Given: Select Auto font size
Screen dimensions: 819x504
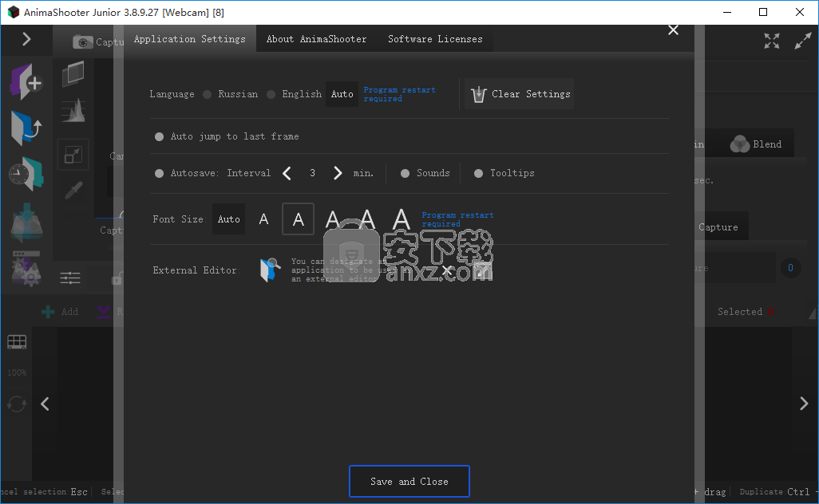Looking at the screenshot, I should (x=229, y=219).
